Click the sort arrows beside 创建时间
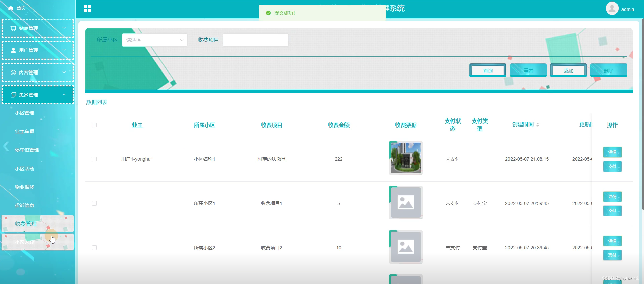Screen dimensions: 644x284 [x=538, y=125]
